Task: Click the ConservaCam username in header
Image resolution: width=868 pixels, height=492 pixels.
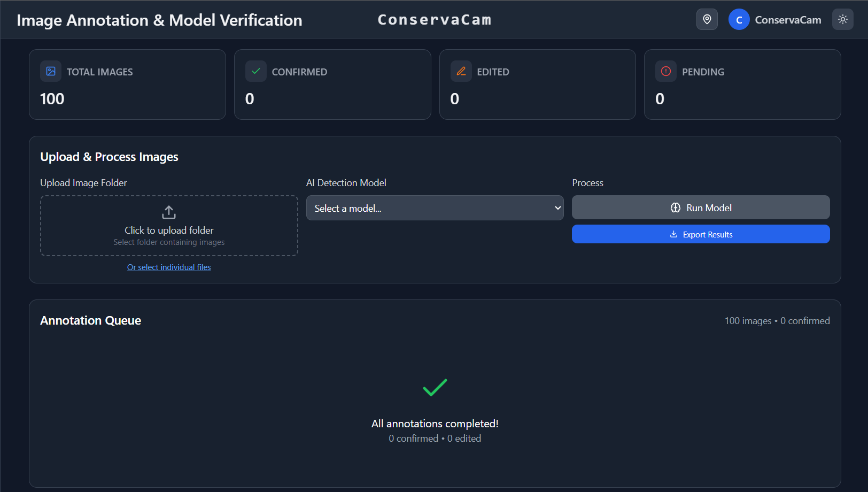Action: pyautogui.click(x=788, y=20)
